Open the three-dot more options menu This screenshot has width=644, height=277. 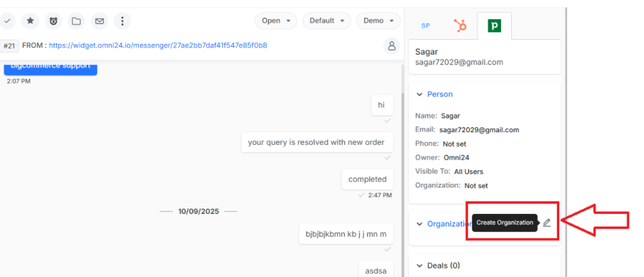pos(123,21)
